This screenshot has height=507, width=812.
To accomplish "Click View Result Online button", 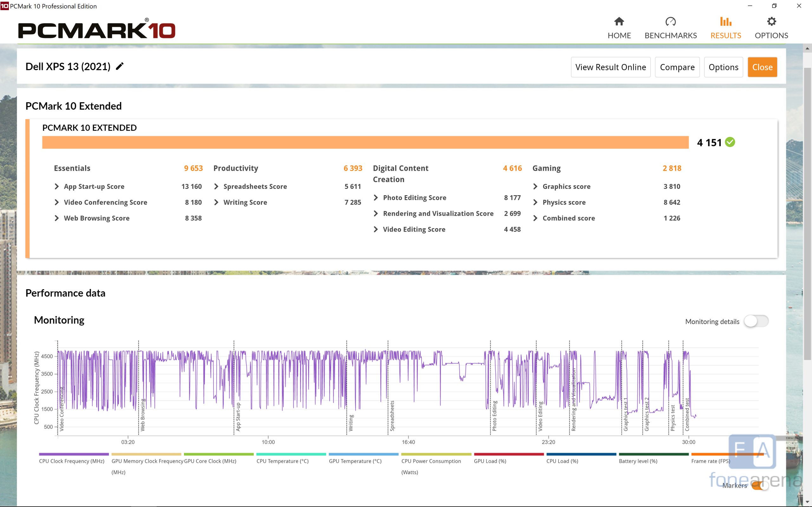I will pos(610,67).
